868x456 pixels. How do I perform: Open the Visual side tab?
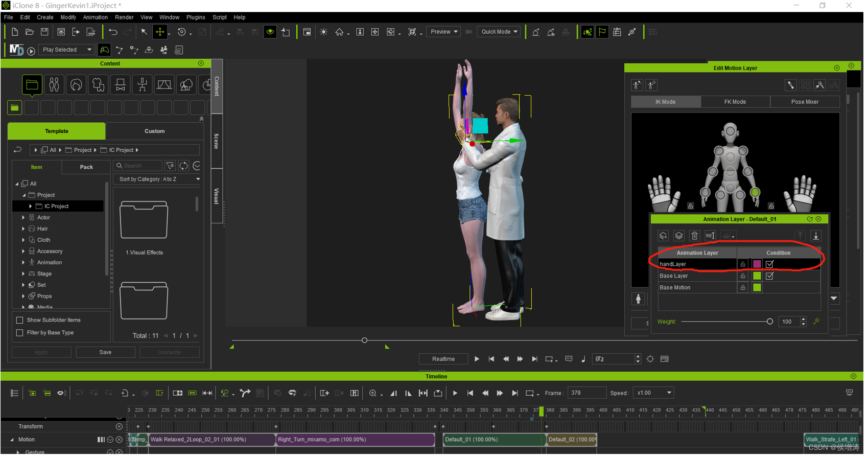pos(217,196)
